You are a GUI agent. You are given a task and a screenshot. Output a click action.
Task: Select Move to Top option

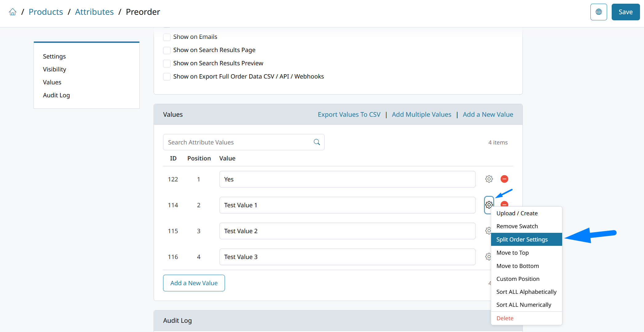point(526,253)
